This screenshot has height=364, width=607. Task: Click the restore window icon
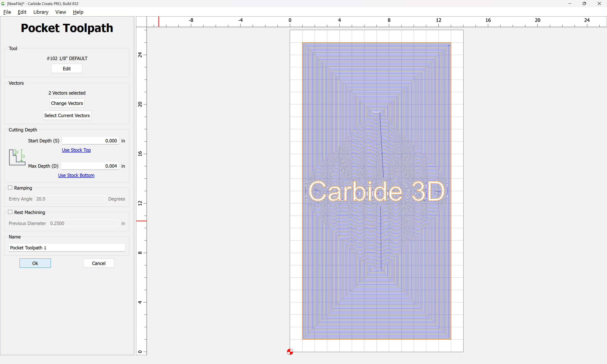coord(584,4)
